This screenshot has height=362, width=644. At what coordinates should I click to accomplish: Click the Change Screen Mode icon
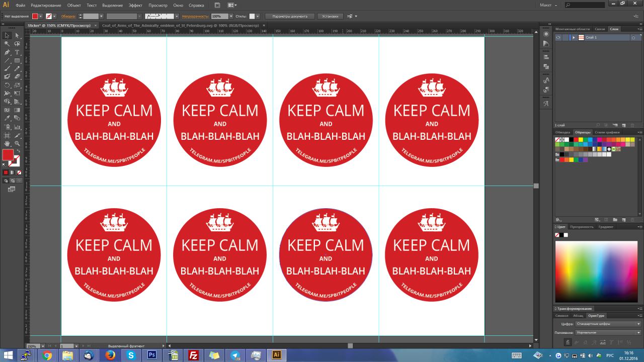tap(11, 189)
